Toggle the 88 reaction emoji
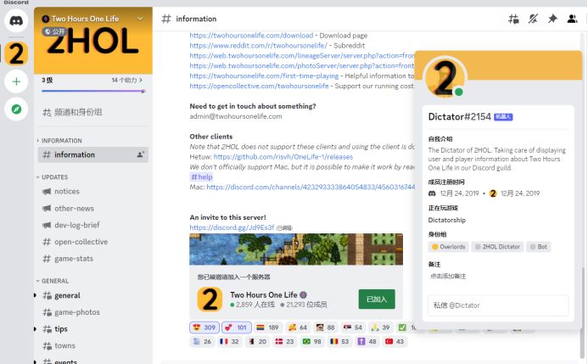588x364 pixels. tap(325, 328)
